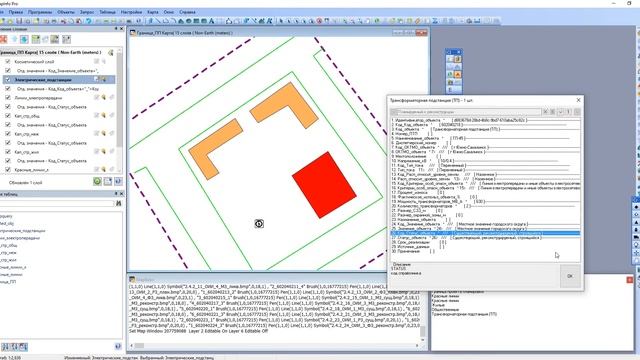Open the combo box at top of dialog
Screen dimensions: 640x360
(x=466, y=111)
